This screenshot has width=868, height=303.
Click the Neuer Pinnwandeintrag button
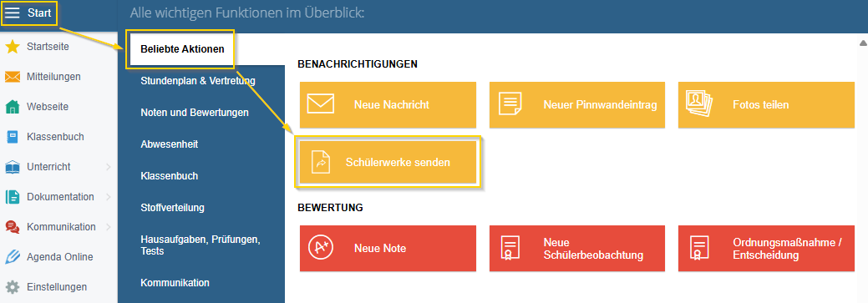tap(576, 104)
